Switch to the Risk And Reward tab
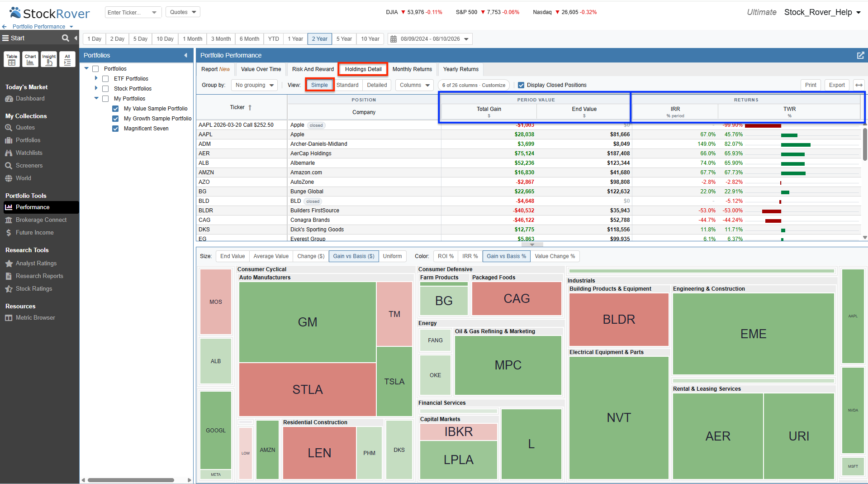 [313, 69]
